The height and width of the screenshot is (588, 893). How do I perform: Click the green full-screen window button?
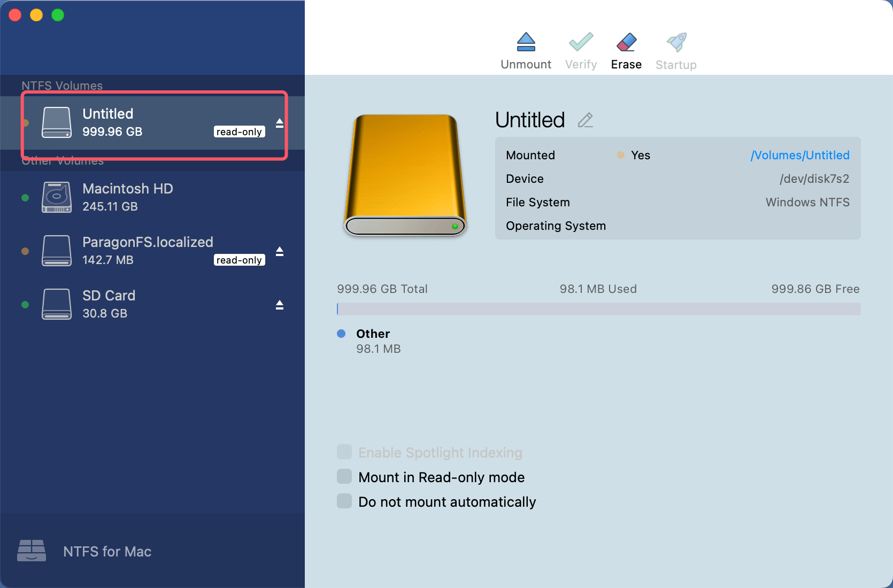click(x=58, y=16)
